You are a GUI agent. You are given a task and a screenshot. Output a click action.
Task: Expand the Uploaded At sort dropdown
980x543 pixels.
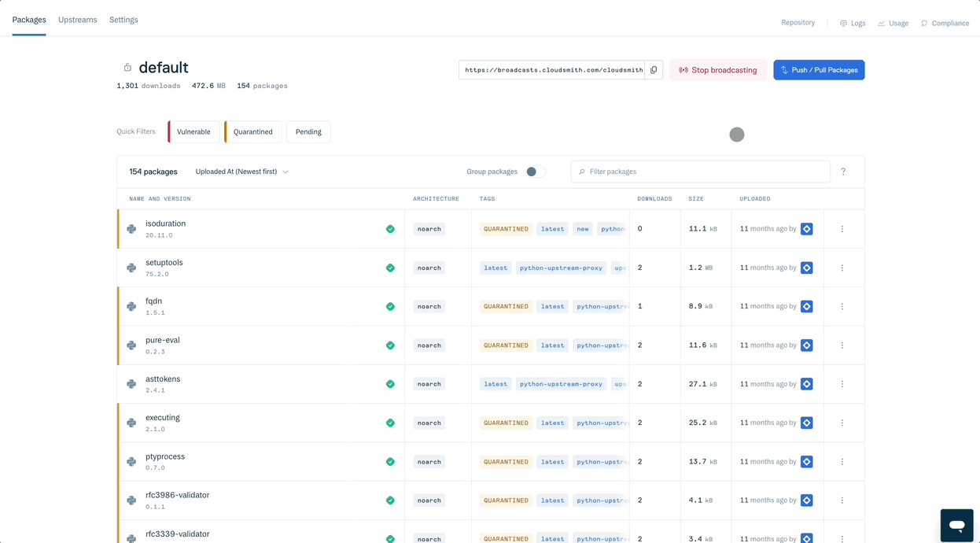[242, 172]
